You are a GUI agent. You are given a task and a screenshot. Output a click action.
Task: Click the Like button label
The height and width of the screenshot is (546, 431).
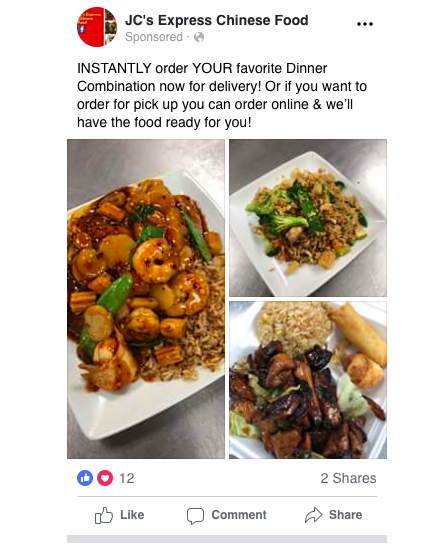tap(132, 515)
